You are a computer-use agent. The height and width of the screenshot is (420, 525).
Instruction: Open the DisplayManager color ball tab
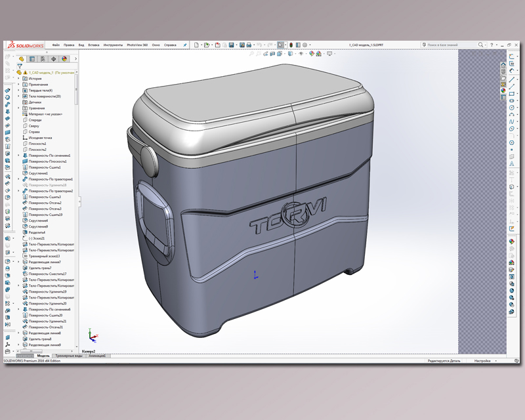[64, 59]
